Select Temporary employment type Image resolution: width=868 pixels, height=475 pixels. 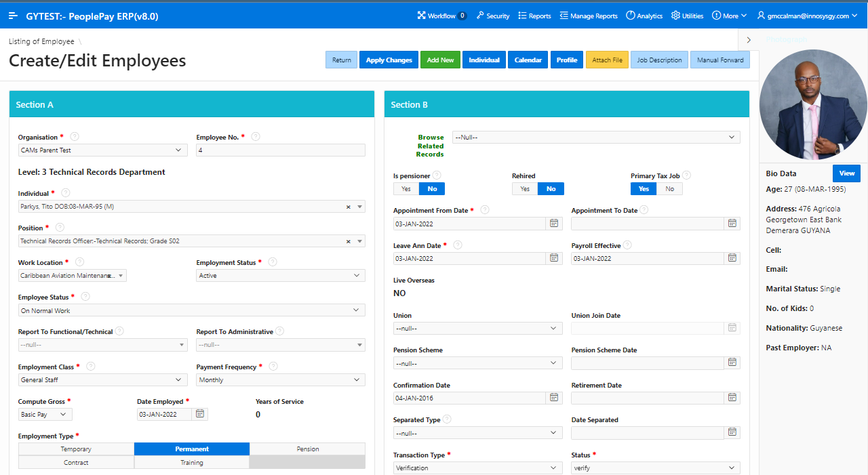click(76, 449)
